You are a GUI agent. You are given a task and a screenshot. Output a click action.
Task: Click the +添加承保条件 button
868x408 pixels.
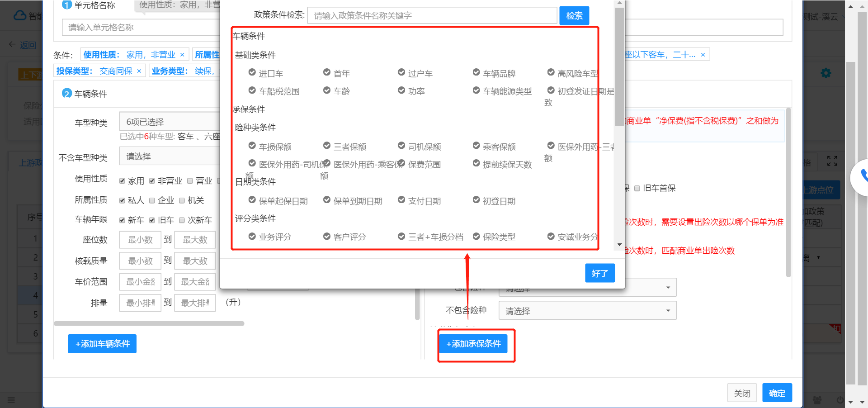coord(473,344)
